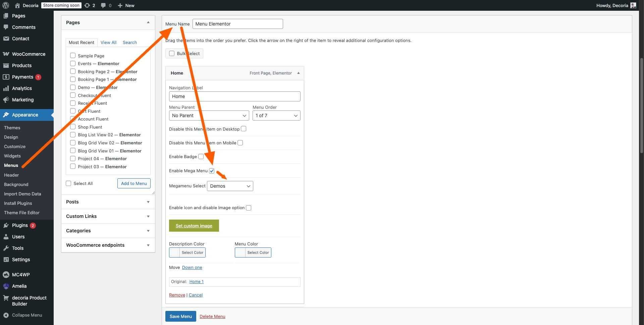The image size is (644, 325).
Task: Click the Amelia icon in sidebar
Action: (x=6, y=286)
